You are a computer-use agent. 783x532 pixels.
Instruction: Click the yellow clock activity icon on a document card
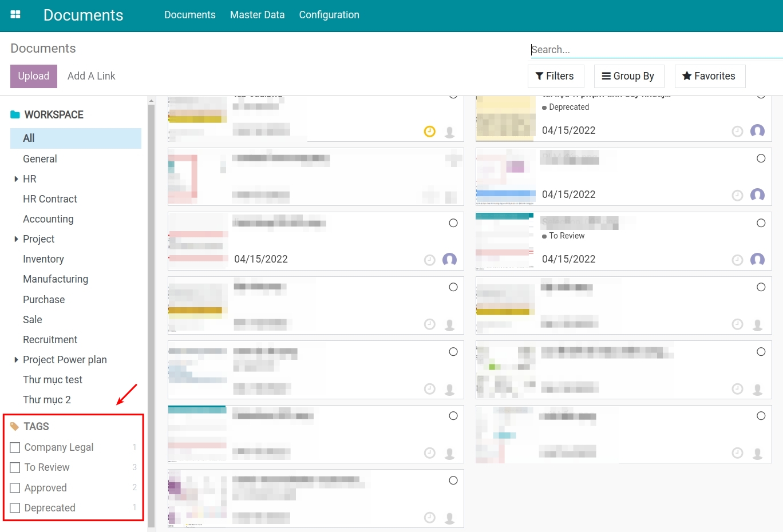(x=430, y=131)
